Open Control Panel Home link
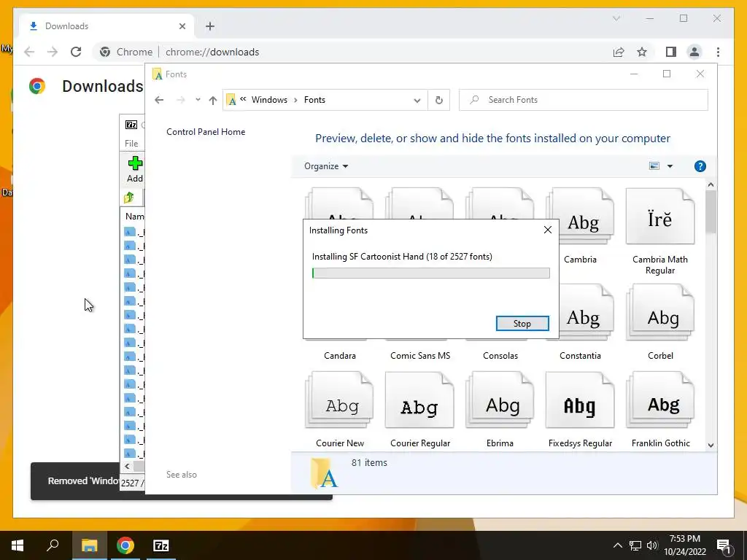 pyautogui.click(x=206, y=132)
